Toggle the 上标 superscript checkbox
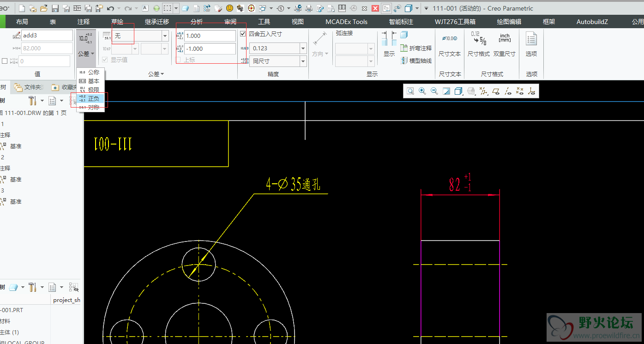The width and height of the screenshot is (644, 344). point(178,60)
